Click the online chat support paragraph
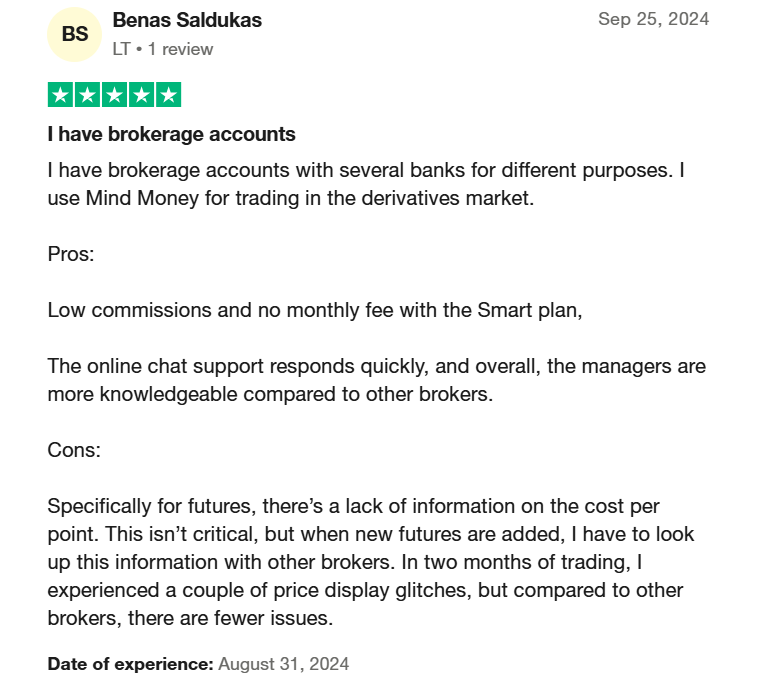 tap(377, 380)
